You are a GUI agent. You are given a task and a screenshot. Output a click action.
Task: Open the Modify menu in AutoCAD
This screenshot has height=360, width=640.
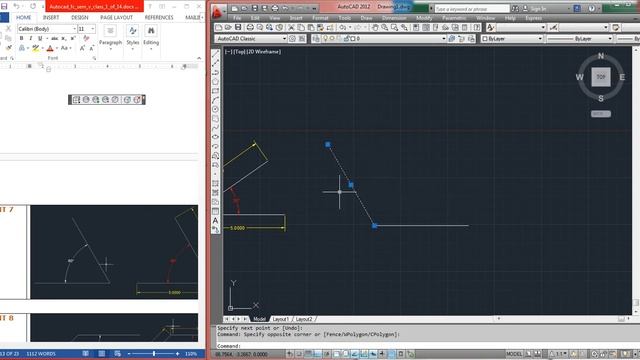point(424,18)
